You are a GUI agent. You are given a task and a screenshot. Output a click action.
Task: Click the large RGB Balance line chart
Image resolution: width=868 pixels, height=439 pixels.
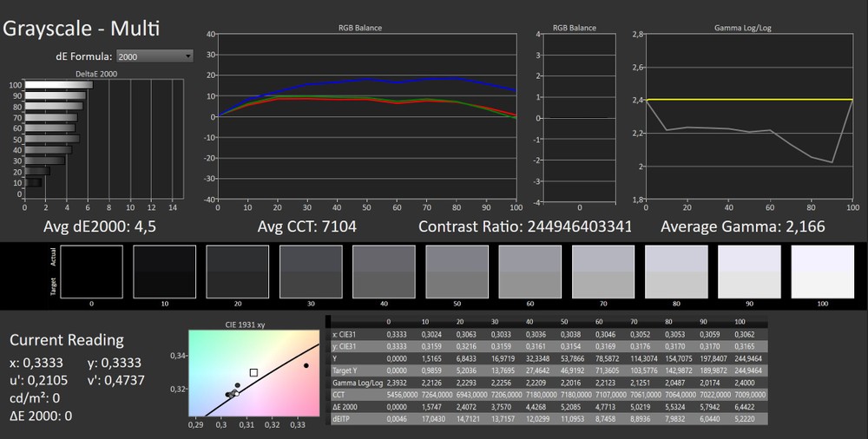(x=367, y=116)
